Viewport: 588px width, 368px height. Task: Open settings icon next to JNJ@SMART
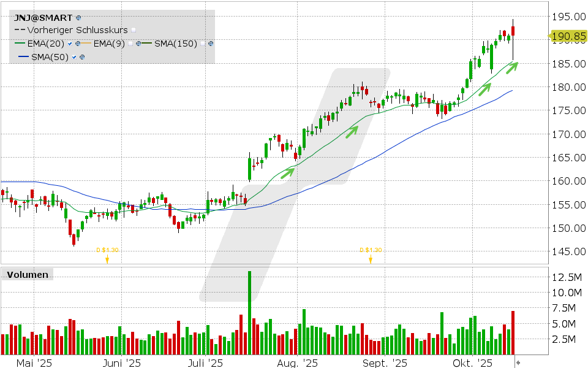coord(77,18)
